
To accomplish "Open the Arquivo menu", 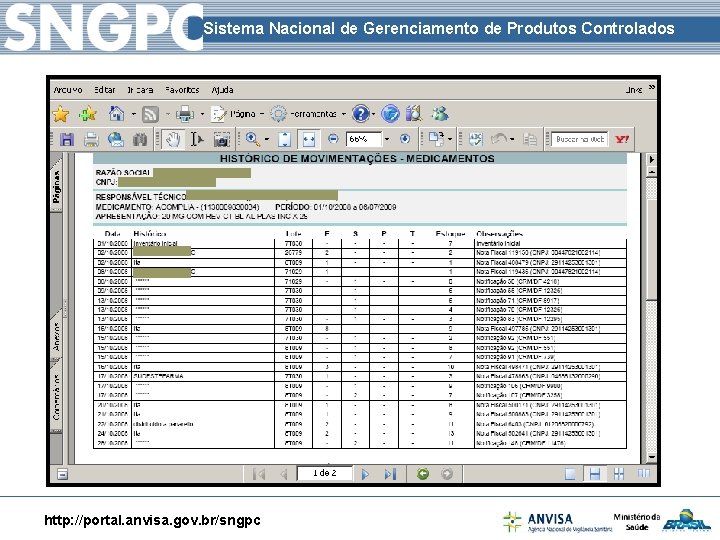I will coord(68,90).
